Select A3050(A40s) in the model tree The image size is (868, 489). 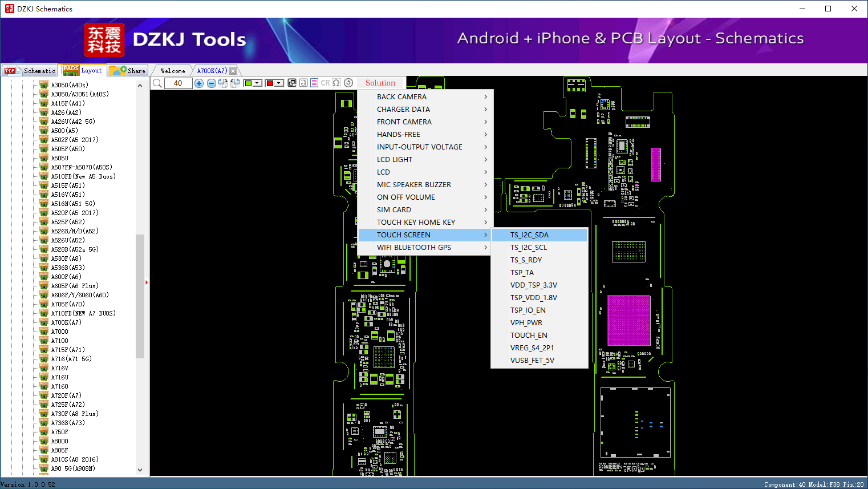70,85
